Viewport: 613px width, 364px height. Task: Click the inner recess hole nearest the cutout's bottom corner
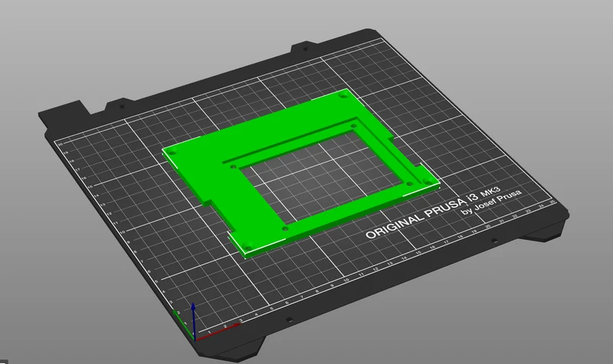click(285, 228)
